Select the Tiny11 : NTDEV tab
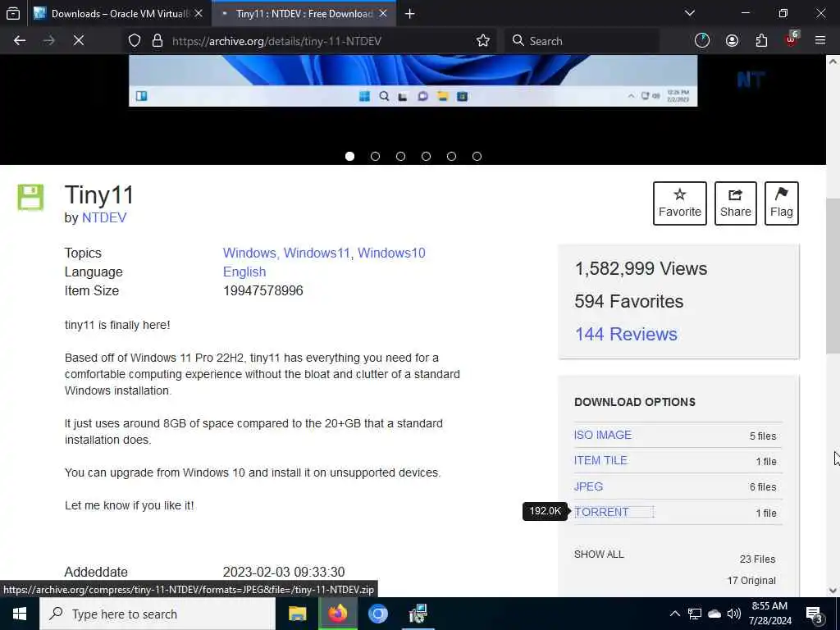The height and width of the screenshot is (630, 840). (304, 14)
